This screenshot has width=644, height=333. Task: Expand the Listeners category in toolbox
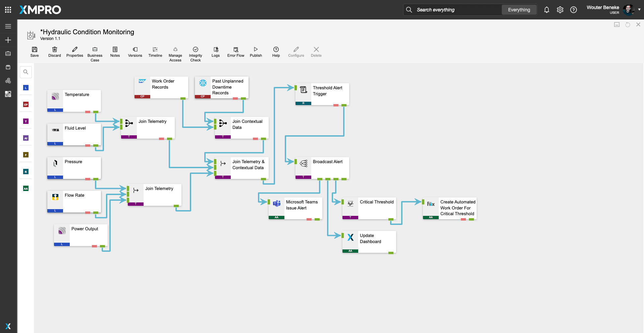tap(26, 88)
